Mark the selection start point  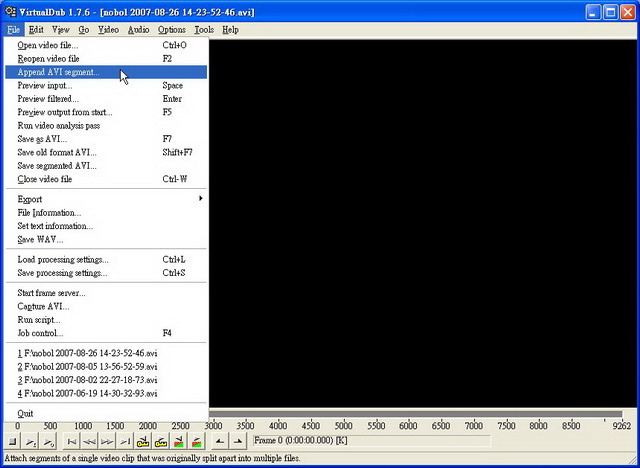(x=220, y=441)
